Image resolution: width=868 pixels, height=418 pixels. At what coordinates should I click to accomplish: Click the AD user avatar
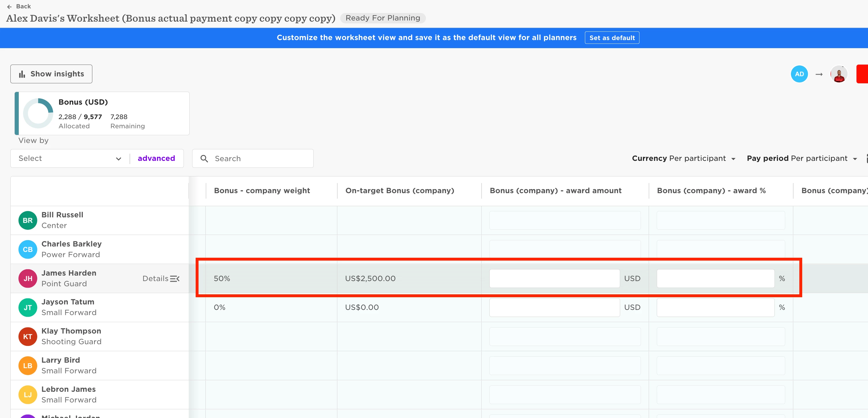pos(799,74)
